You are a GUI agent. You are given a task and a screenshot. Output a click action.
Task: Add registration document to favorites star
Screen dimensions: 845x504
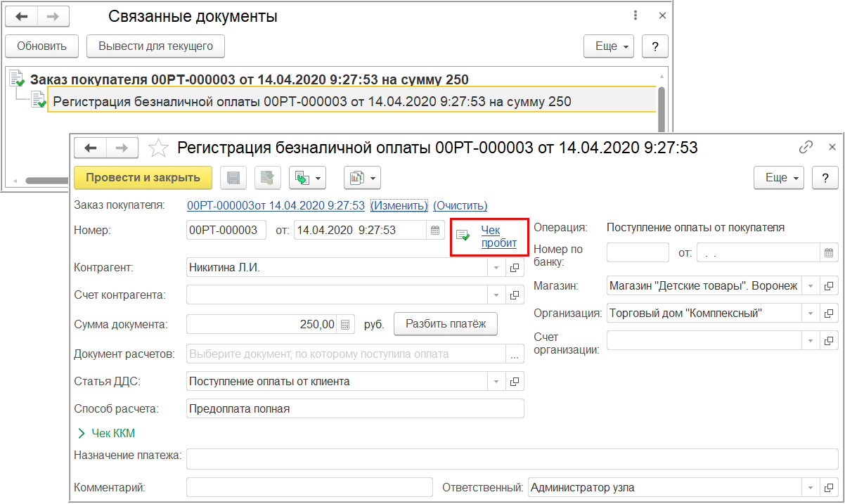tap(159, 148)
